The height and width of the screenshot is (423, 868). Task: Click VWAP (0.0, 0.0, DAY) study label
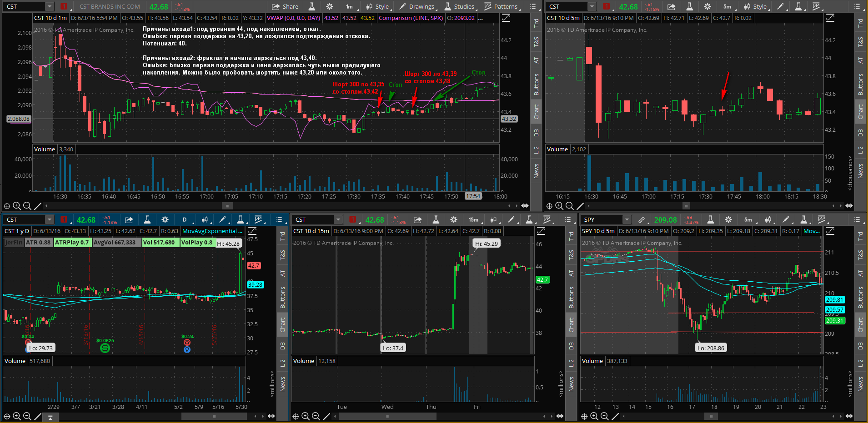tap(294, 18)
